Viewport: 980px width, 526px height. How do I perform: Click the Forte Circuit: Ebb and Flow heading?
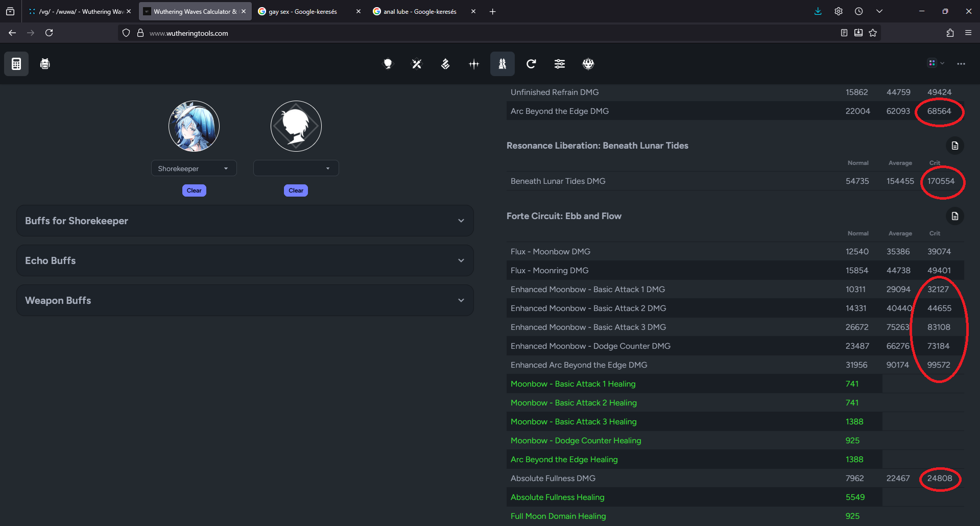(x=564, y=216)
